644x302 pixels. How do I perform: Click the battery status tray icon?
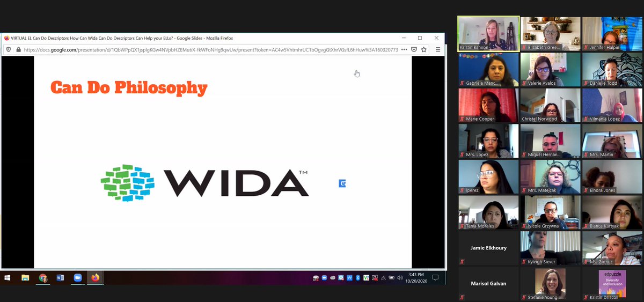click(x=392, y=278)
